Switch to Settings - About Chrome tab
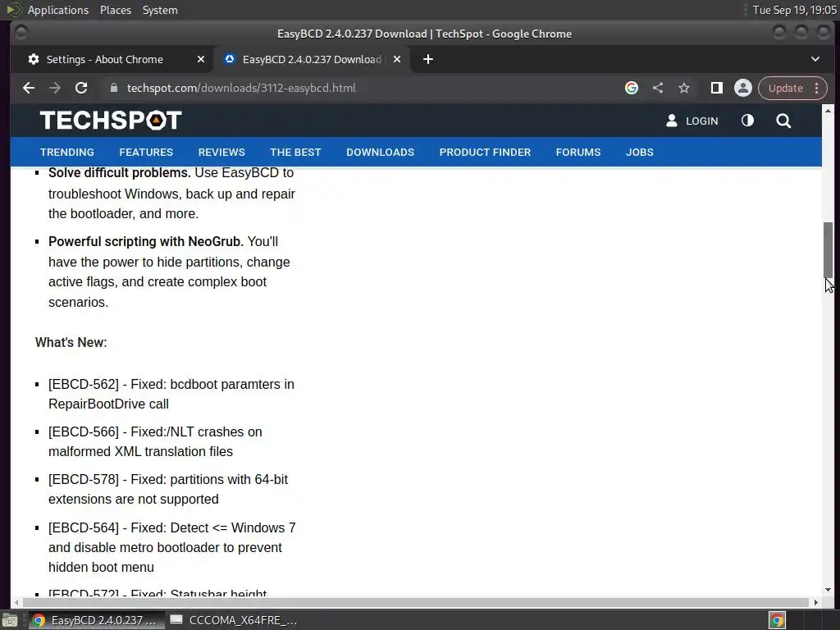This screenshot has height=630, width=840. pos(112,59)
